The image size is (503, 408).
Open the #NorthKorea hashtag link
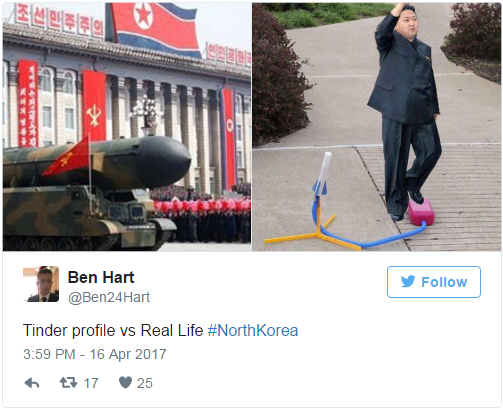pos(253,331)
